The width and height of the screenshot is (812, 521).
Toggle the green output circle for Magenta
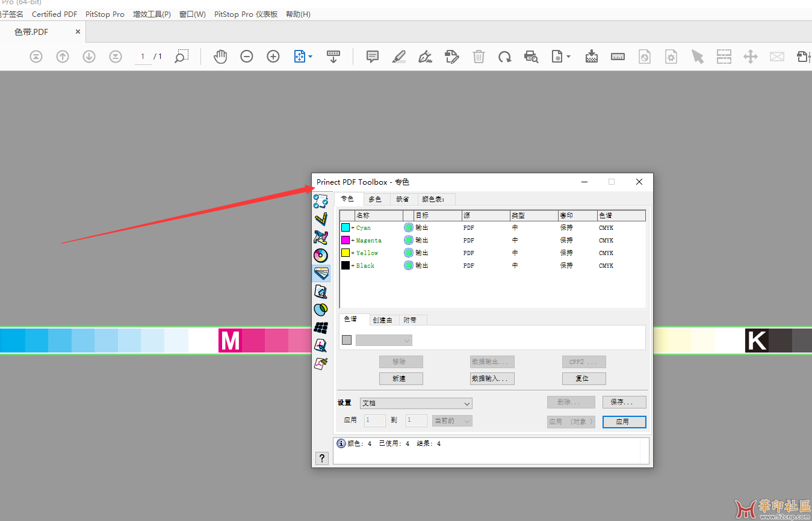point(409,240)
